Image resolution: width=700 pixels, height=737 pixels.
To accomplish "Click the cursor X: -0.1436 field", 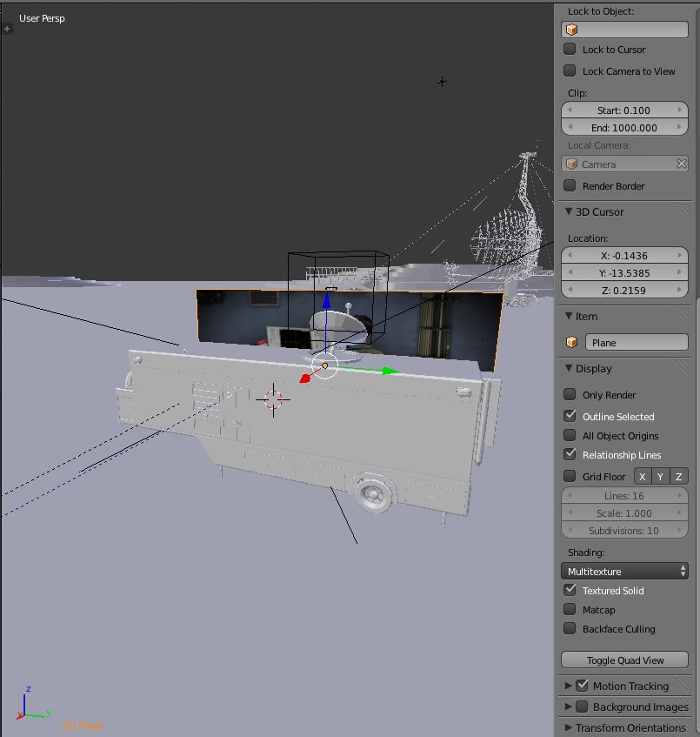I will 624,255.
